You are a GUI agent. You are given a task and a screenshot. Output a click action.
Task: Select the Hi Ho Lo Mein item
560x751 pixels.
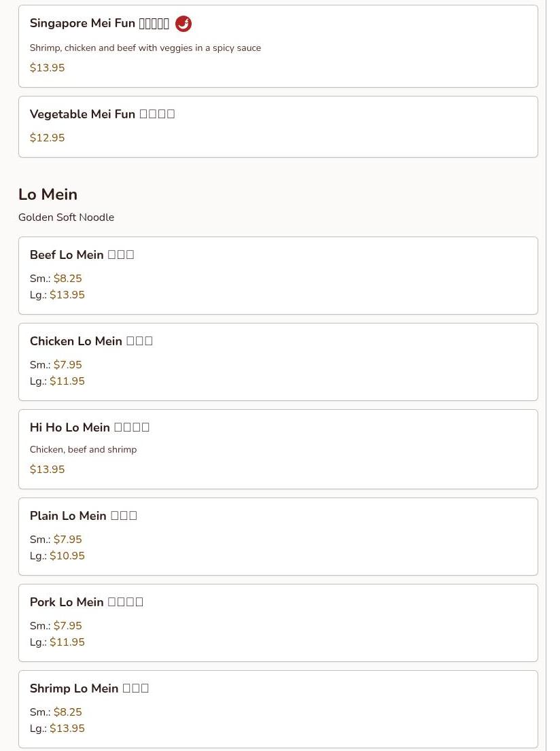tap(70, 427)
